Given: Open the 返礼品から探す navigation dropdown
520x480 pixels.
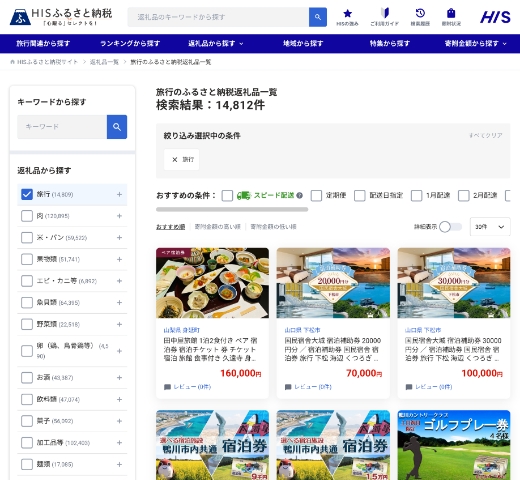Looking at the screenshot, I should 216,43.
